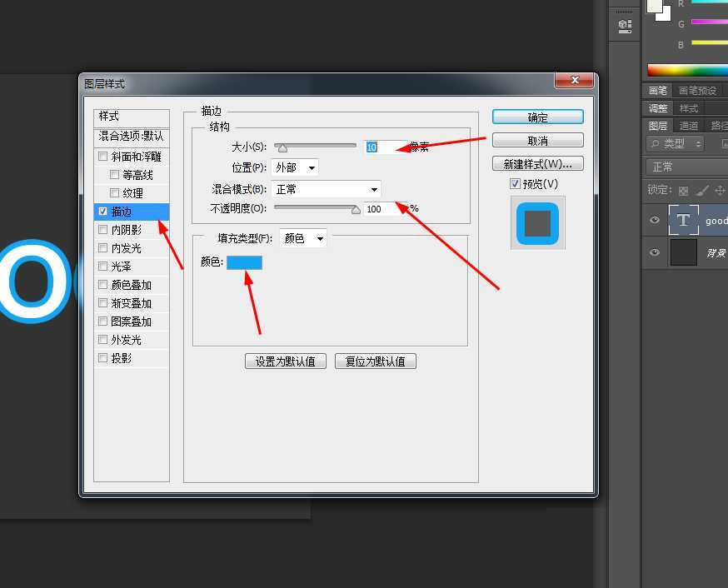Click the stroke style preview square in dialog
Image resolution: width=728 pixels, height=588 pixels.
pyautogui.click(x=537, y=222)
